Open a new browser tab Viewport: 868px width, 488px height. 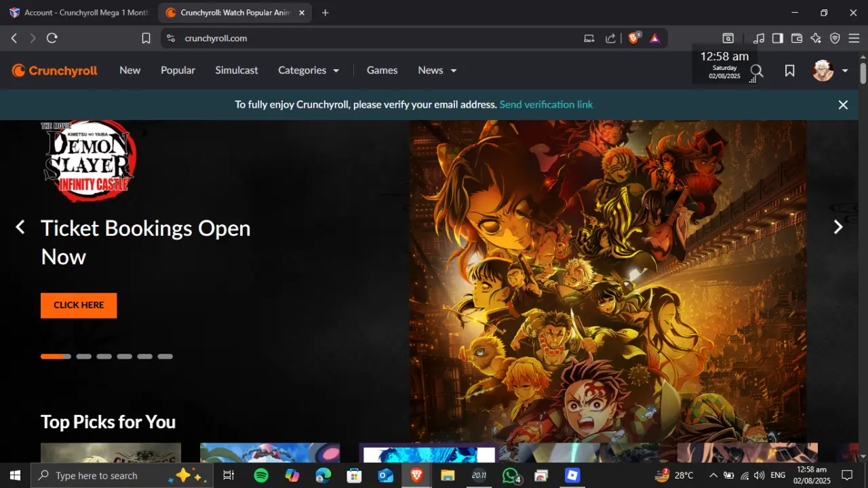click(x=325, y=13)
